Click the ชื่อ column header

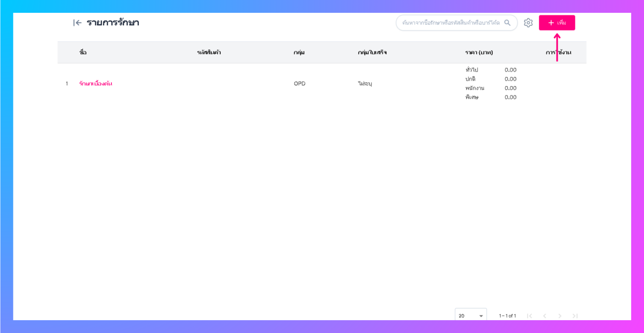pyautogui.click(x=83, y=52)
